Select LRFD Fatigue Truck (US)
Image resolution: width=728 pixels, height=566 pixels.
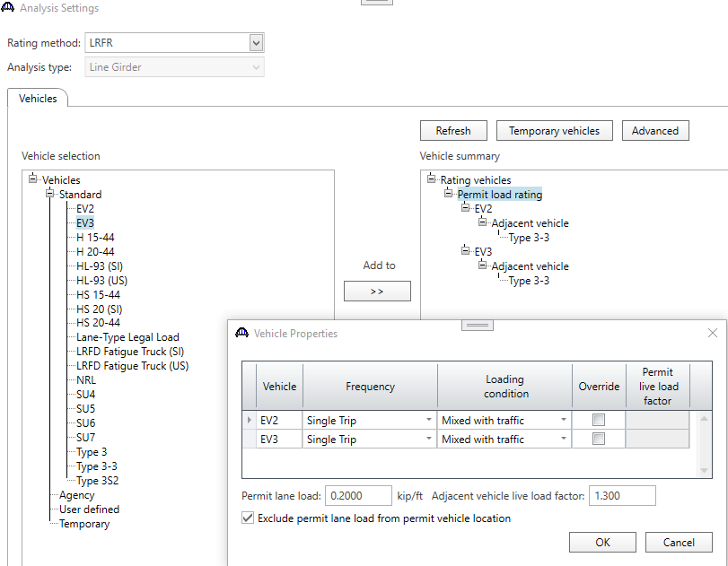[x=133, y=366]
